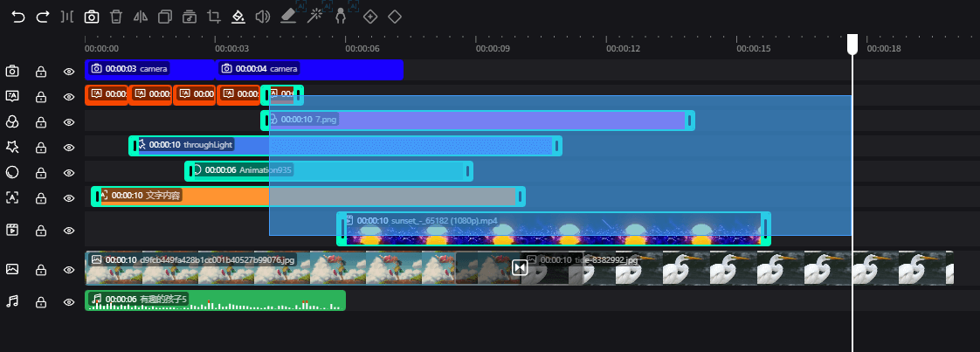This screenshot has height=352, width=980.
Task: Select the Eraser tool
Action: coord(288,17)
